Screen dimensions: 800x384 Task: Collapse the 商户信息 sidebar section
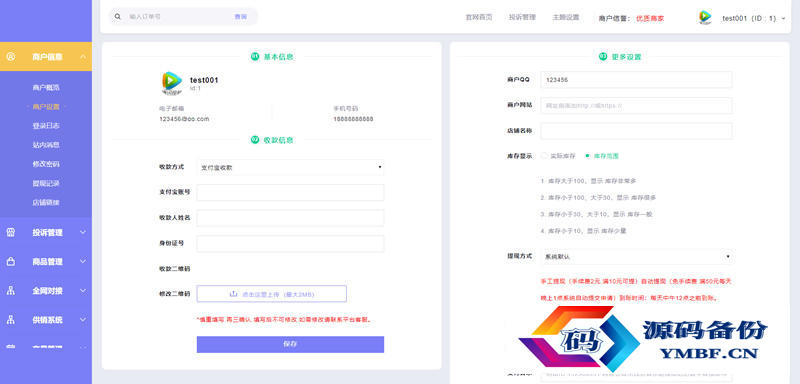click(x=83, y=57)
